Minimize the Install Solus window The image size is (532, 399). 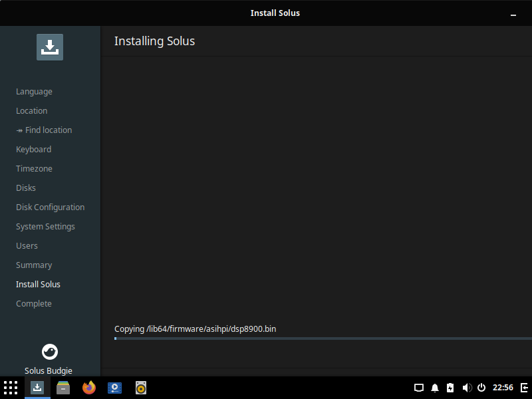(x=513, y=15)
